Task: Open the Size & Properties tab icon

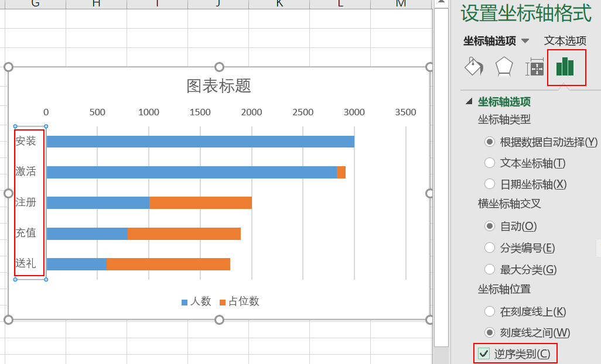Action: tap(535, 67)
